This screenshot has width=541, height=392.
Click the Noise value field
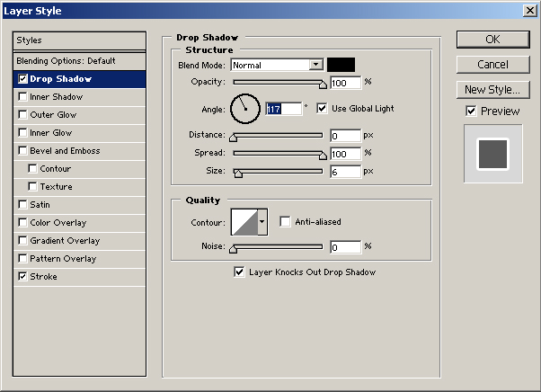pos(346,247)
